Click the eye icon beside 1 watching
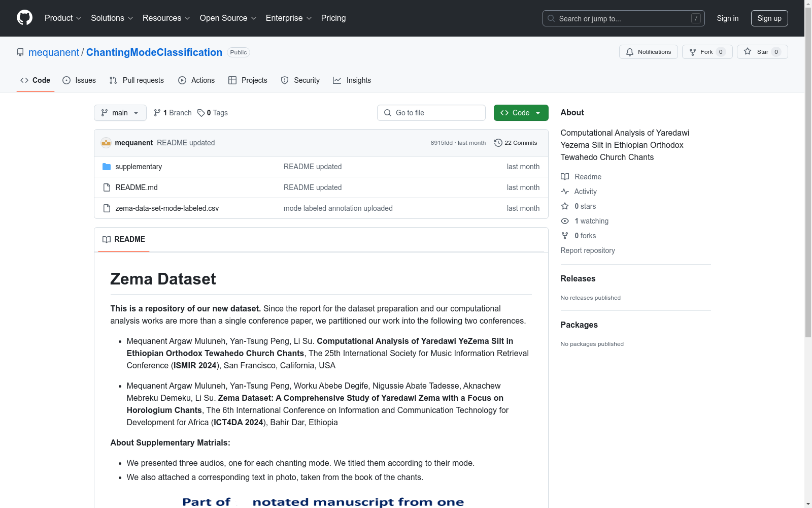812x508 pixels. coord(565,221)
